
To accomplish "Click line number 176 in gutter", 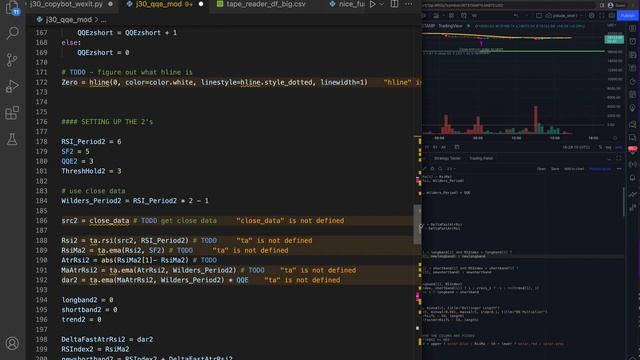I will click(x=41, y=122).
